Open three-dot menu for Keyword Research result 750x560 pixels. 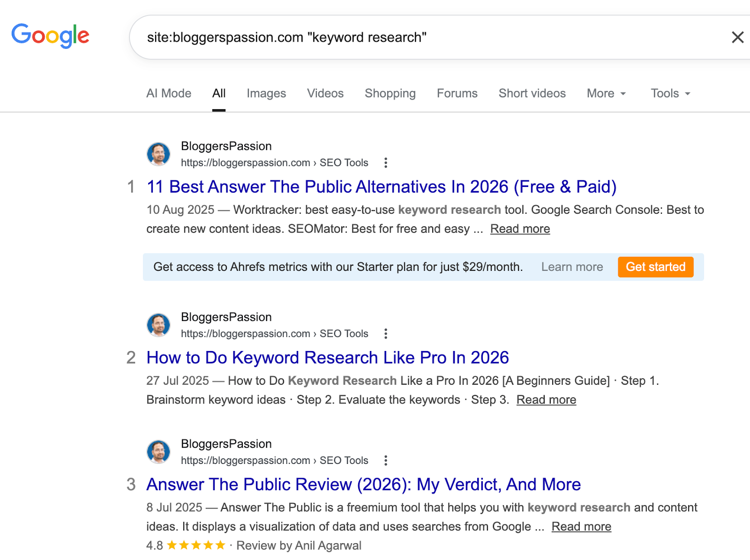[x=385, y=334]
